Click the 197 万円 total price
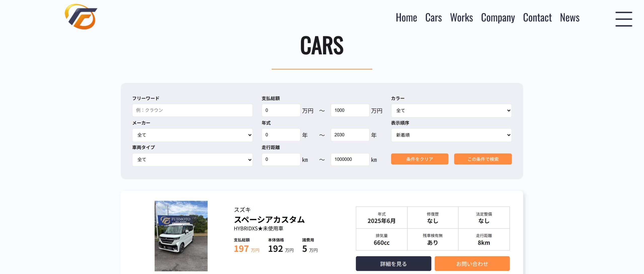 247,249
